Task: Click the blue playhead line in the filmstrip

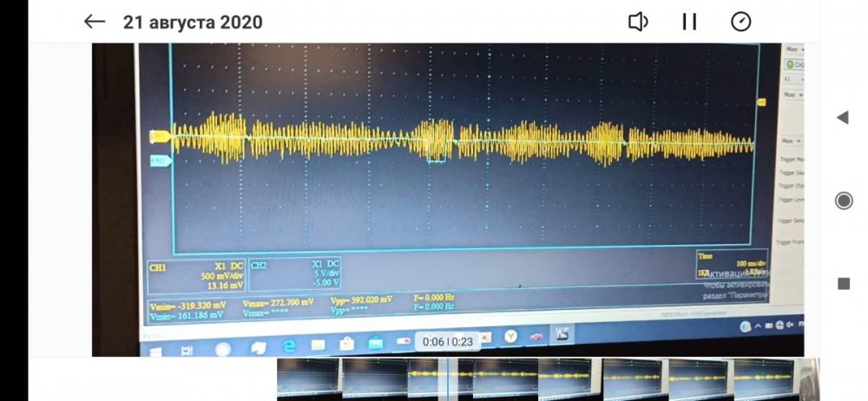Action: [x=447, y=379]
